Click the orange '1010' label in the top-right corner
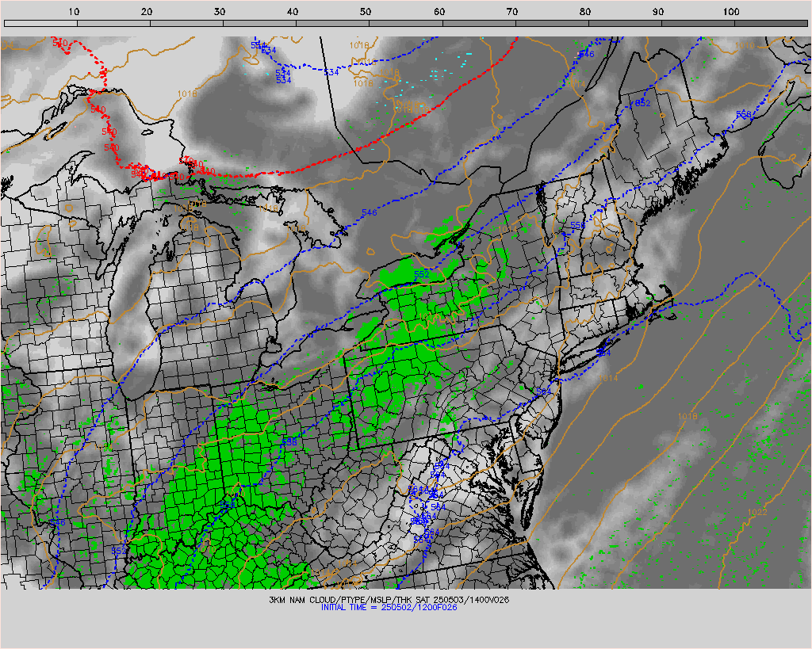Viewport: 812px width, 649px height. tap(745, 45)
